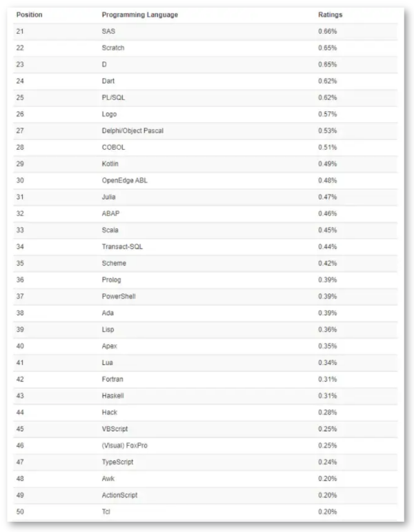This screenshot has width=414, height=532.
Task: Click the Position column header
Action: pos(29,14)
